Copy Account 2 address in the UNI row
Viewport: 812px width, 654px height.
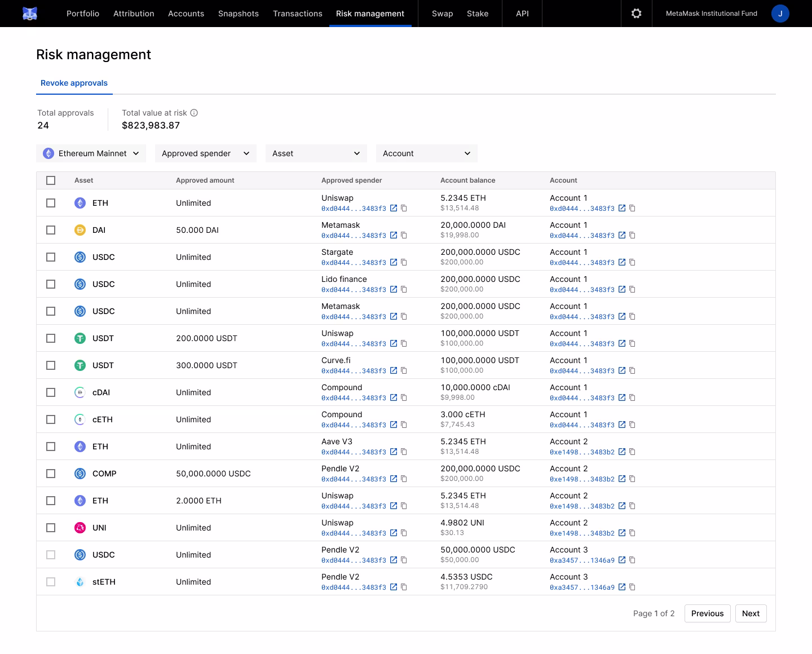point(632,533)
